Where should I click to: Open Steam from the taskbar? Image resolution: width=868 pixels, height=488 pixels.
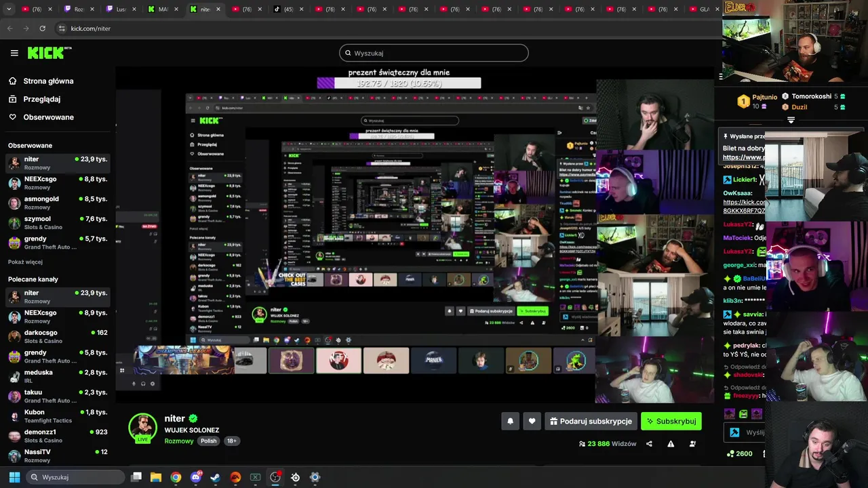[x=216, y=477]
